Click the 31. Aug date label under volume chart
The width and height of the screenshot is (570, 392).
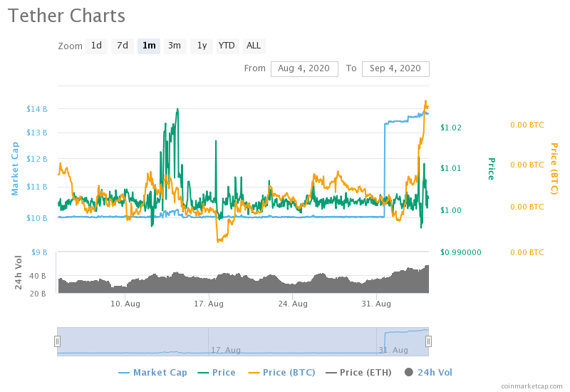376,304
